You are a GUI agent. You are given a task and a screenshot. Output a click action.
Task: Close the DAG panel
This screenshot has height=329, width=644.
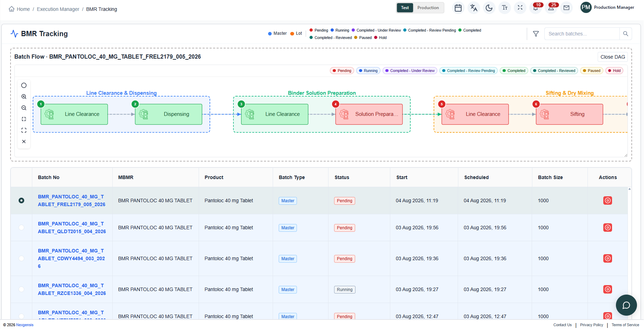click(x=612, y=57)
